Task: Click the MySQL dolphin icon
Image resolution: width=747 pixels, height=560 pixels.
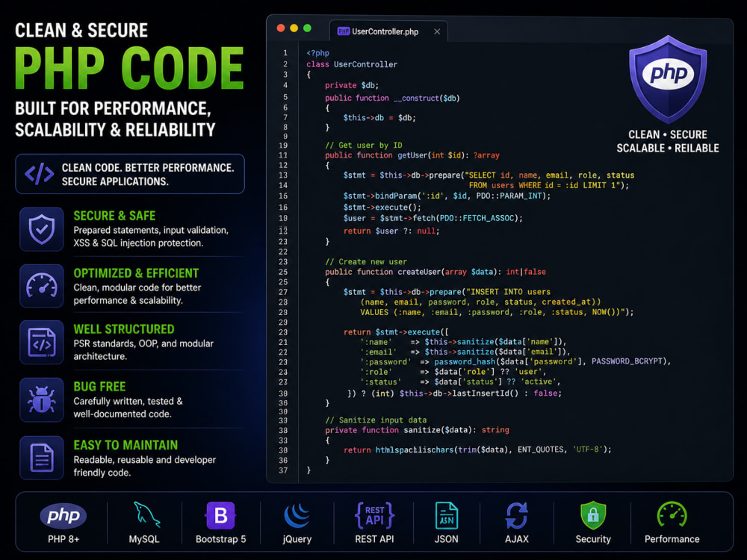Action: point(146,514)
